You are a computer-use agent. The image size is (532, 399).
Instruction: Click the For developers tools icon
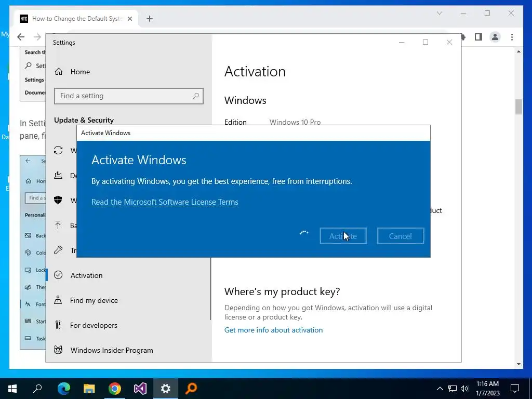pos(58,325)
